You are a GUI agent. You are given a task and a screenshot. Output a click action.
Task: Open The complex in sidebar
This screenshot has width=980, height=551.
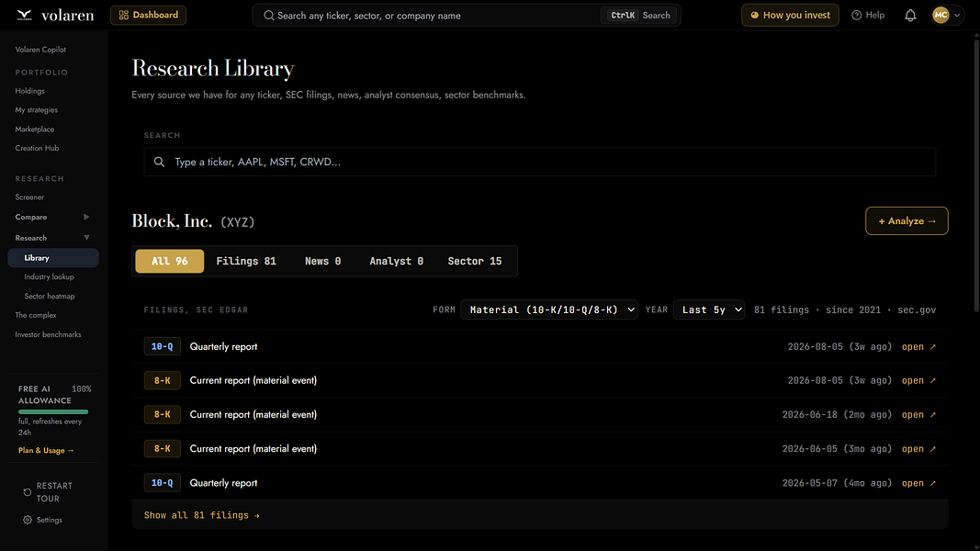36,316
